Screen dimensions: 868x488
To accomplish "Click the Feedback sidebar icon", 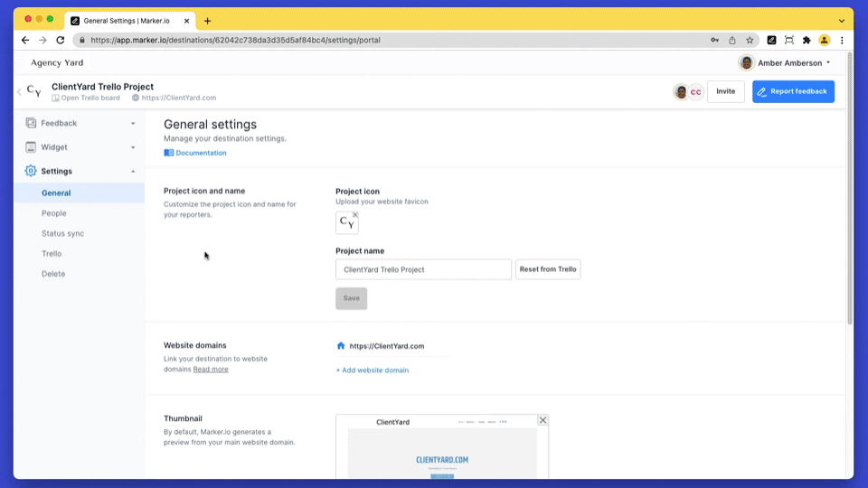I will click(31, 123).
